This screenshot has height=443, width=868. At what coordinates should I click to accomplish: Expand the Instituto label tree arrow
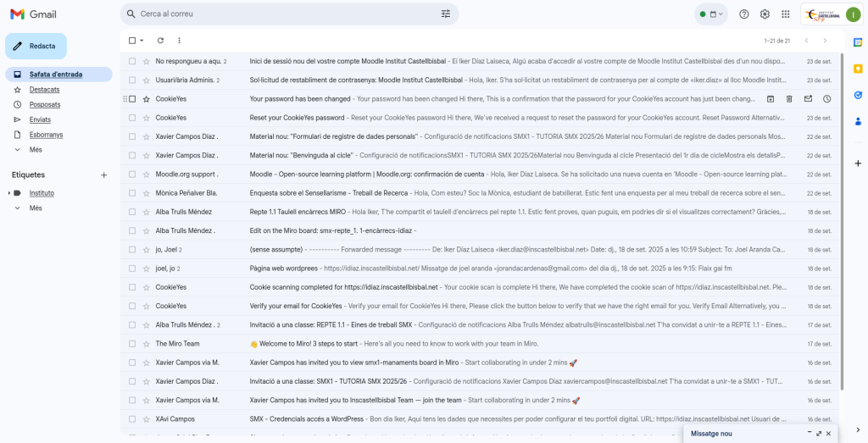[x=9, y=193]
